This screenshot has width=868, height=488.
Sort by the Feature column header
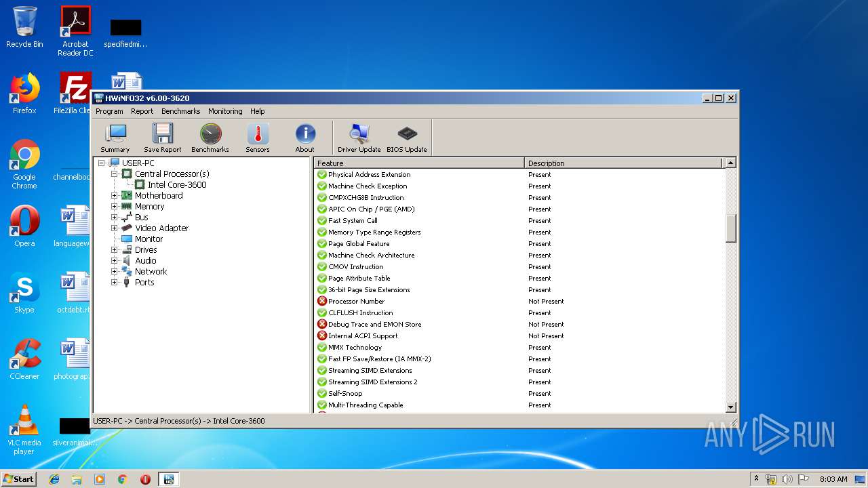[x=419, y=163]
